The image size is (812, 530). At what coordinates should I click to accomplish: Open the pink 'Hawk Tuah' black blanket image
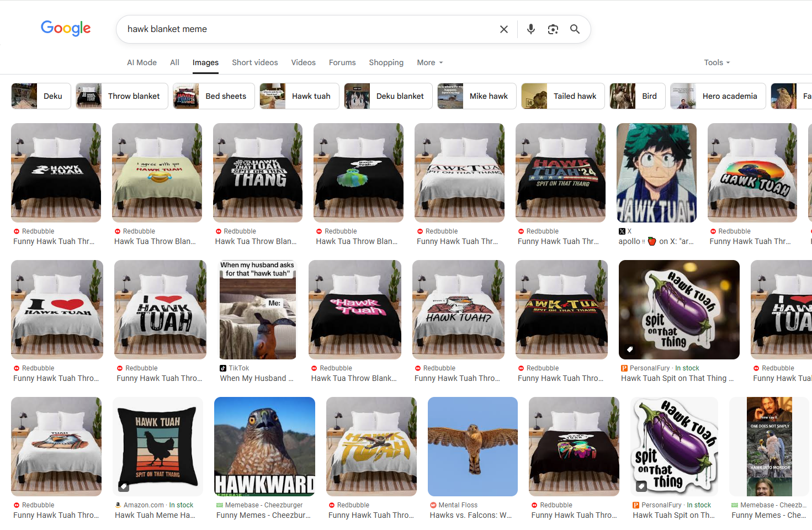(355, 310)
